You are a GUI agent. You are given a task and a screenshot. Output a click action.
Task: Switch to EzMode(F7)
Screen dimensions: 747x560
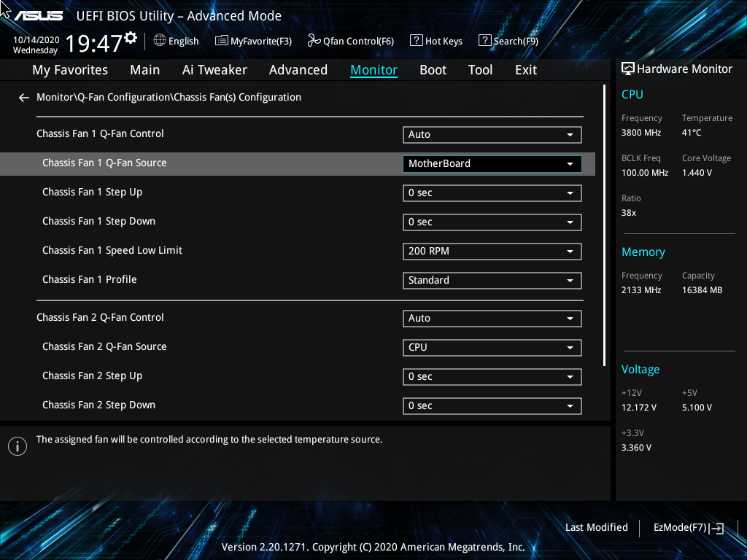tap(689, 528)
